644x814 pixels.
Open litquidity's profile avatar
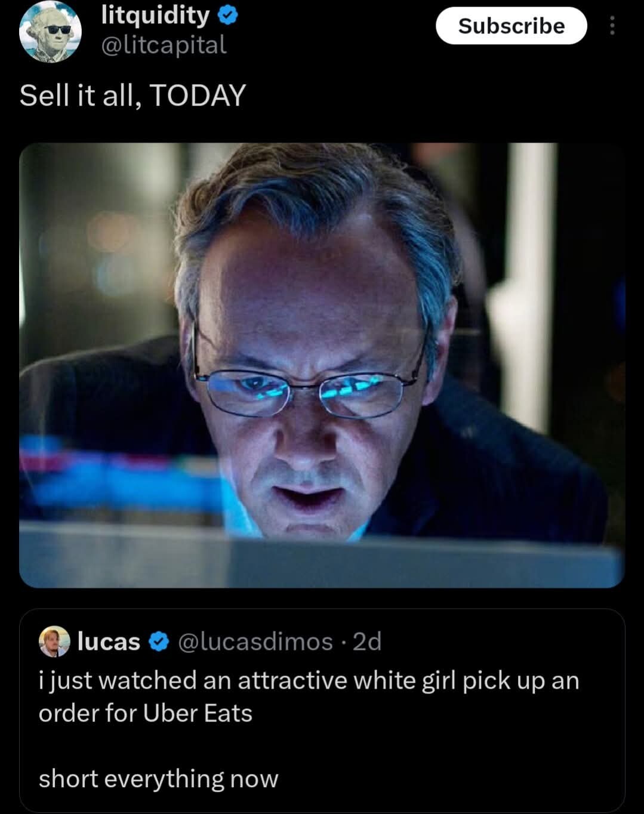(50, 31)
